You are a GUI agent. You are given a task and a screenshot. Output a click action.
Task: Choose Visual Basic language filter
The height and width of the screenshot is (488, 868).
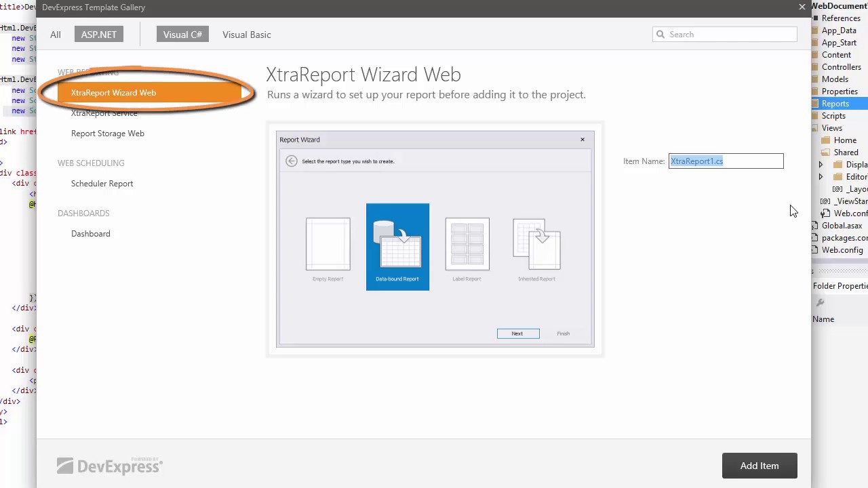click(x=247, y=35)
